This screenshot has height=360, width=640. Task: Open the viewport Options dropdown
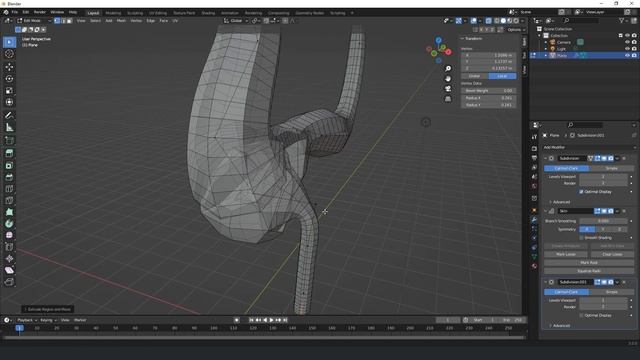click(x=516, y=29)
